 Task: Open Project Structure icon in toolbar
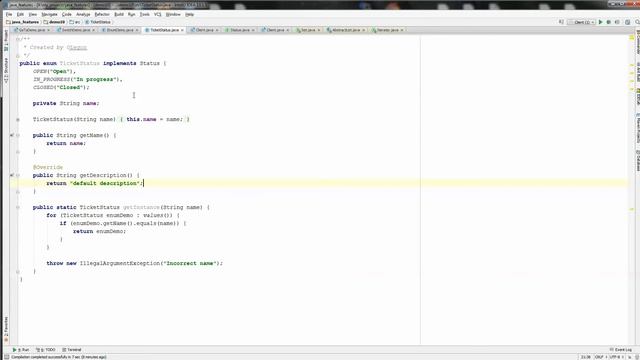(627, 22)
